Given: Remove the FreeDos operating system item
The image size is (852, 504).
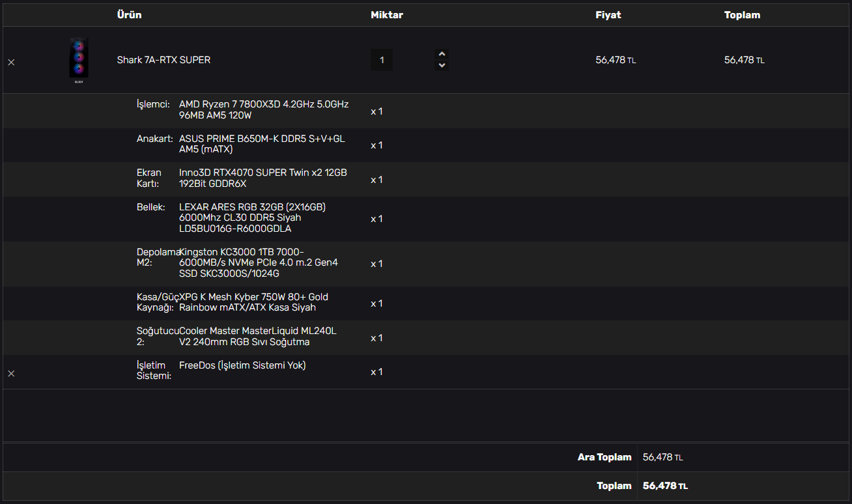Looking at the screenshot, I should [x=11, y=374].
